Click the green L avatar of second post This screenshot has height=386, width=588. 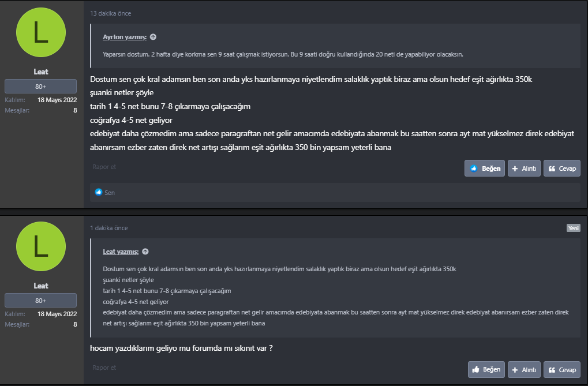click(41, 247)
